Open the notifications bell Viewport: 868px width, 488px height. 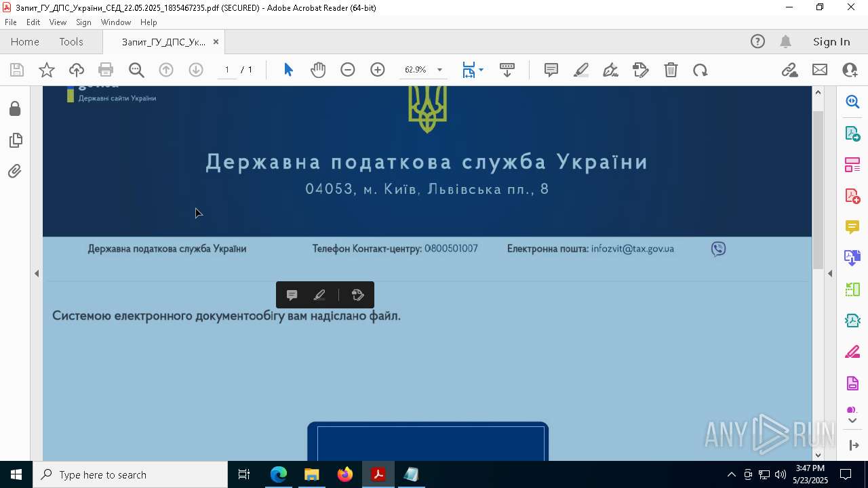click(x=785, y=42)
